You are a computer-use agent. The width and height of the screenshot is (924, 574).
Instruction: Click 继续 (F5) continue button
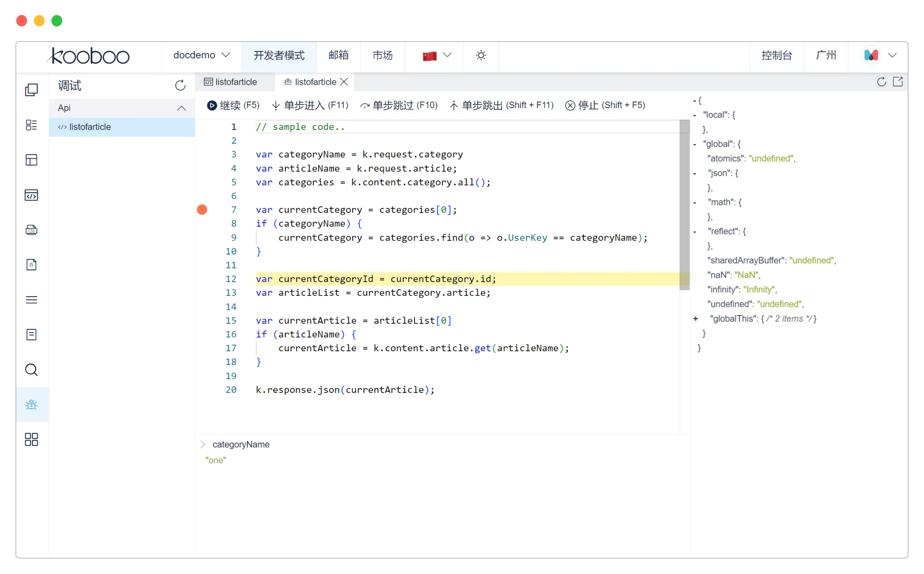point(233,105)
